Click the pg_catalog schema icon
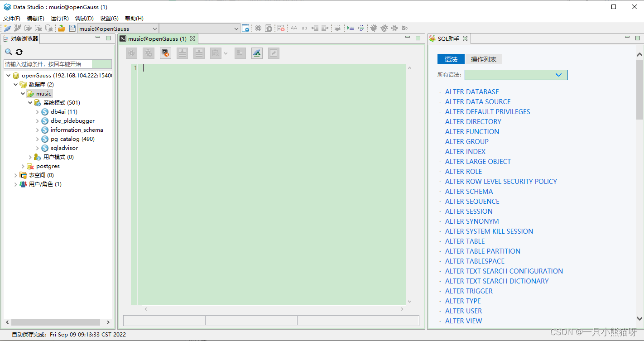The image size is (644, 341). 45,139
